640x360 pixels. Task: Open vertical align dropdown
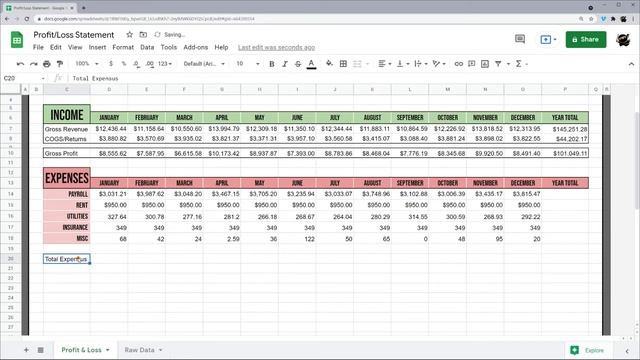click(x=403, y=64)
